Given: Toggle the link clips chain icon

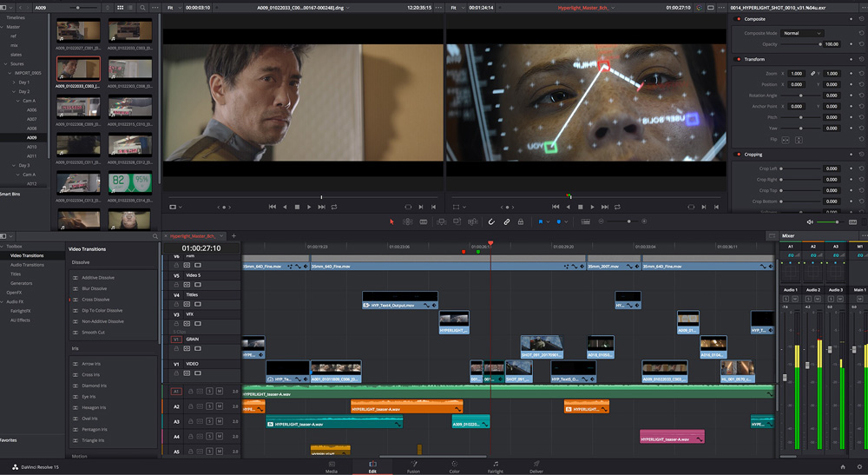Looking at the screenshot, I should tap(507, 221).
